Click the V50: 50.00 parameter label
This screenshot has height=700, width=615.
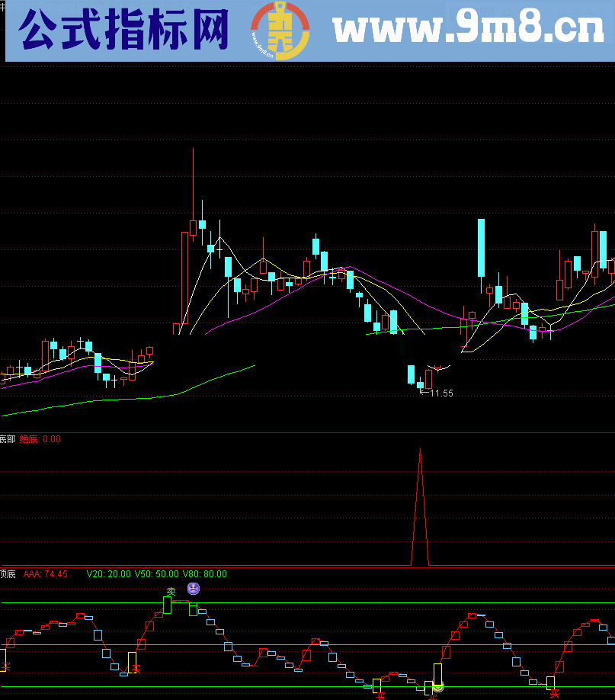click(x=156, y=574)
